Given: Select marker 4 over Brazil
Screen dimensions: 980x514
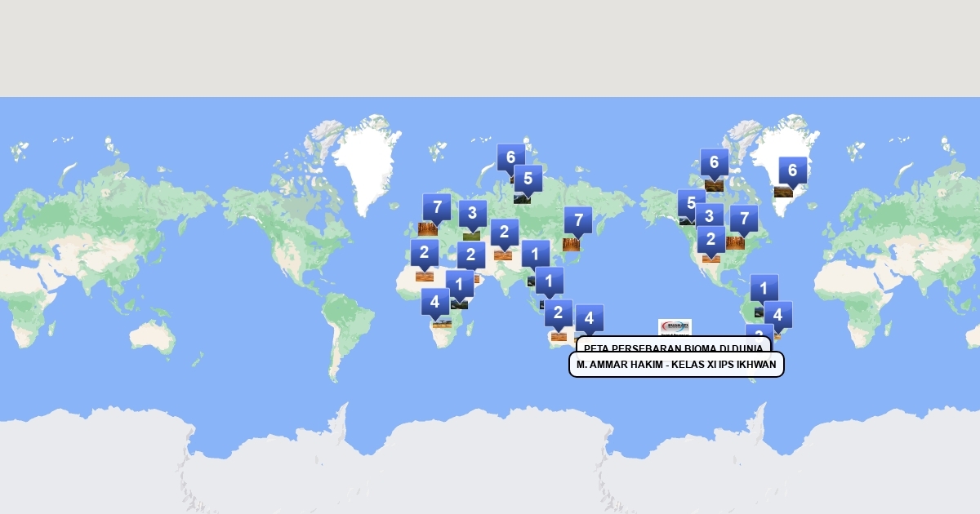Looking at the screenshot, I should coord(777,315).
